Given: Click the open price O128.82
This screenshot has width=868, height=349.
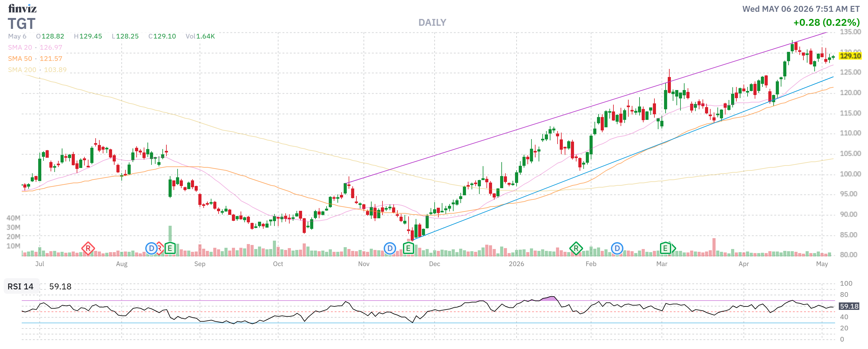Looking at the screenshot, I should click(50, 36).
